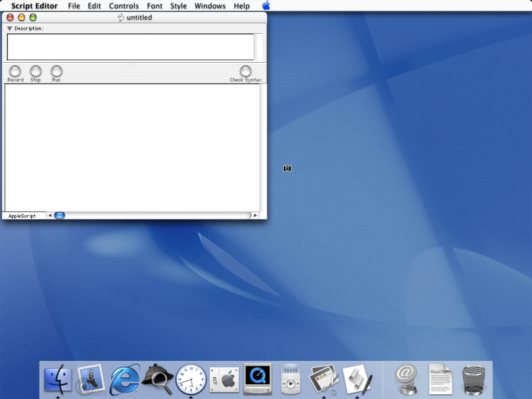
Task: Launch QuickTime Player from the Dock
Action: pyautogui.click(x=257, y=378)
